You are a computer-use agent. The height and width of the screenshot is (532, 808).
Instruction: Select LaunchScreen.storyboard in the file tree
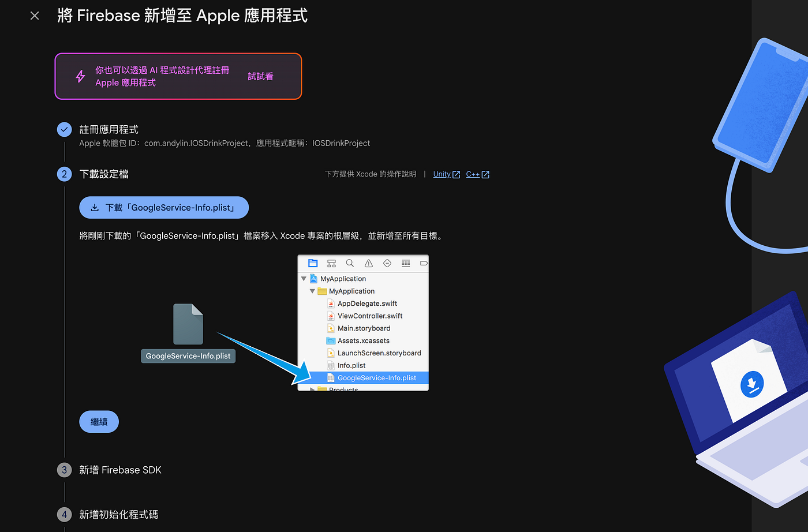point(363,353)
